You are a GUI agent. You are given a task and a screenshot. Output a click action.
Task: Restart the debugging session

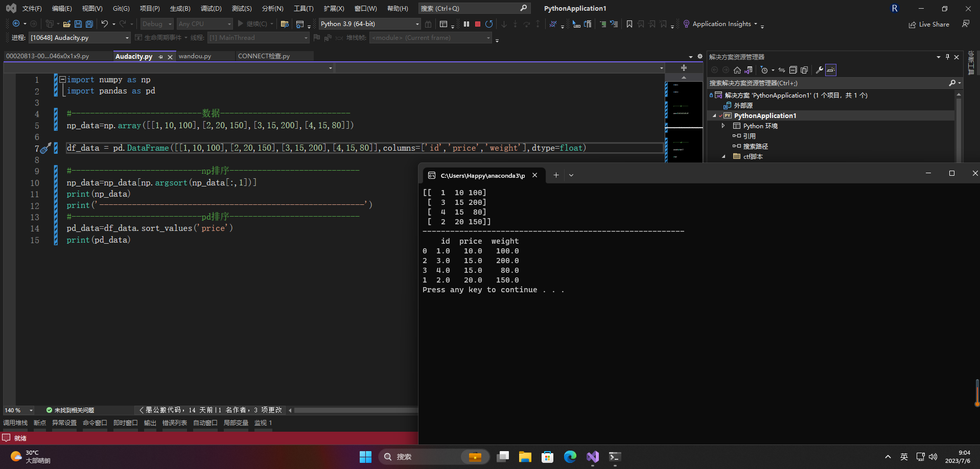[x=489, y=24]
